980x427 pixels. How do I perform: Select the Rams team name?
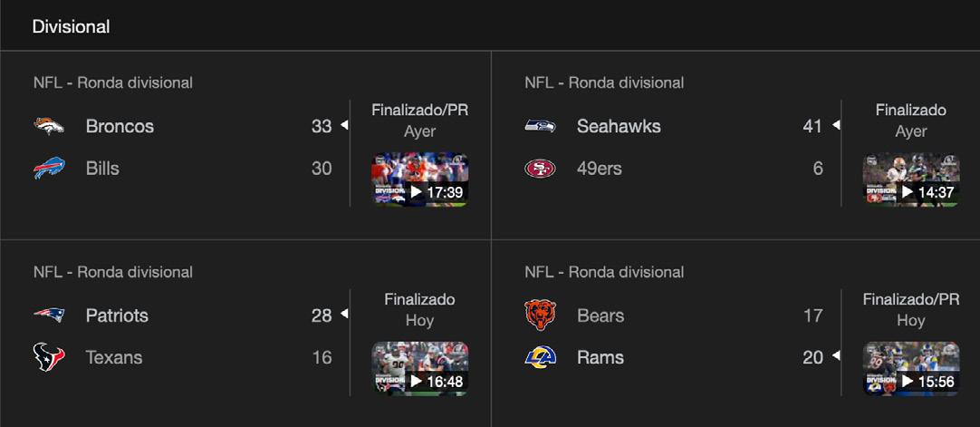coord(600,358)
